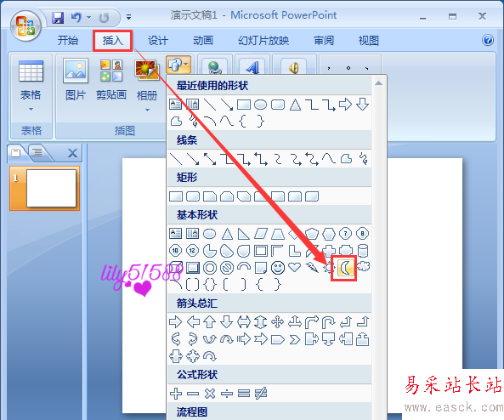Viewport: 504px width, 420px height.
Task: Select the moon shape in basic shapes
Action: [345, 267]
